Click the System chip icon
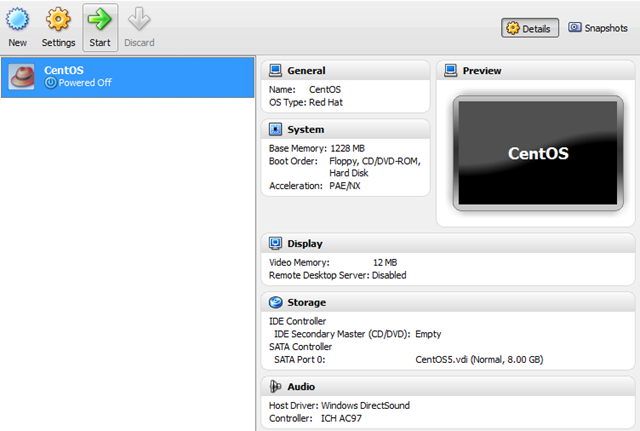640x431 pixels. [x=275, y=129]
